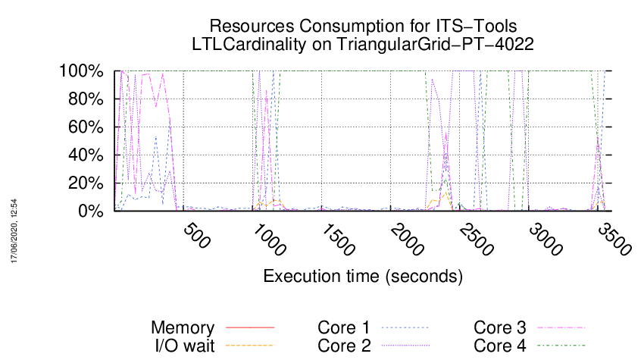The height and width of the screenshot is (360, 644).
Task: Click the 1000 x-axis tick label
Action: click(269, 239)
